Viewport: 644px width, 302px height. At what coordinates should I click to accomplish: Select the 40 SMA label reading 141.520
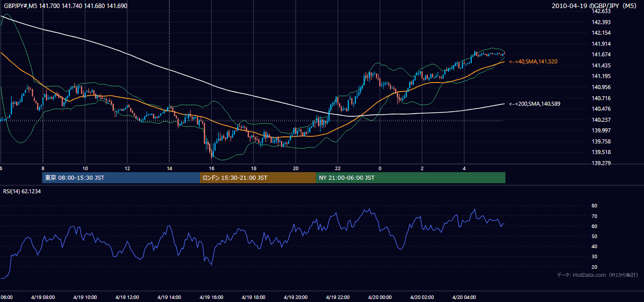coord(533,61)
